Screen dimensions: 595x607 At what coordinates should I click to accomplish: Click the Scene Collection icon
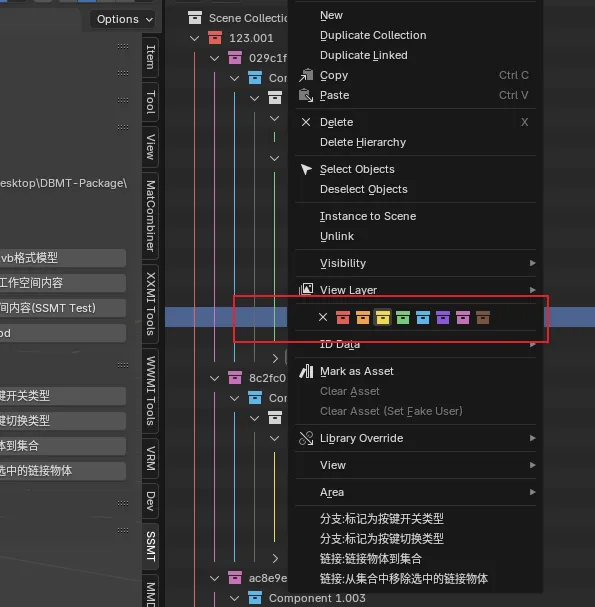(195, 18)
